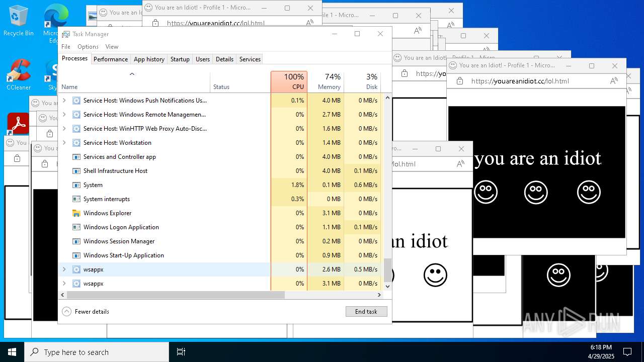Click the Task Manager title bar icon
The height and width of the screenshot is (362, 644).
(66, 34)
